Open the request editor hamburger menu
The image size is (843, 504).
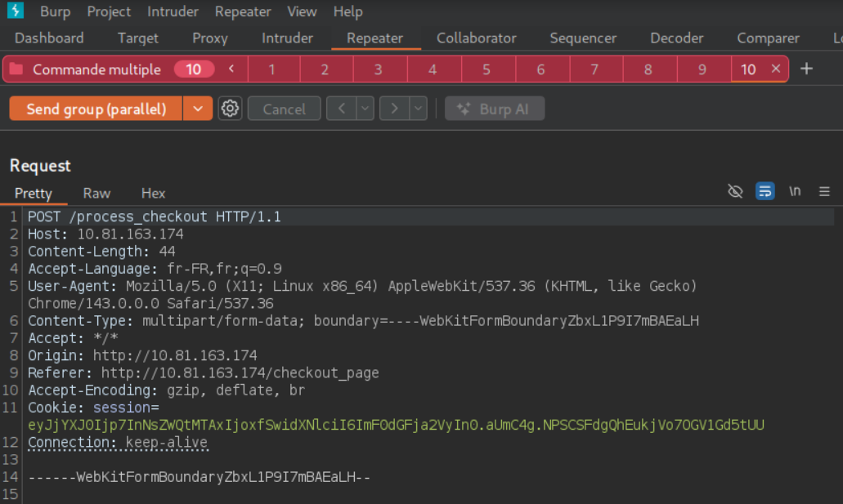824,191
